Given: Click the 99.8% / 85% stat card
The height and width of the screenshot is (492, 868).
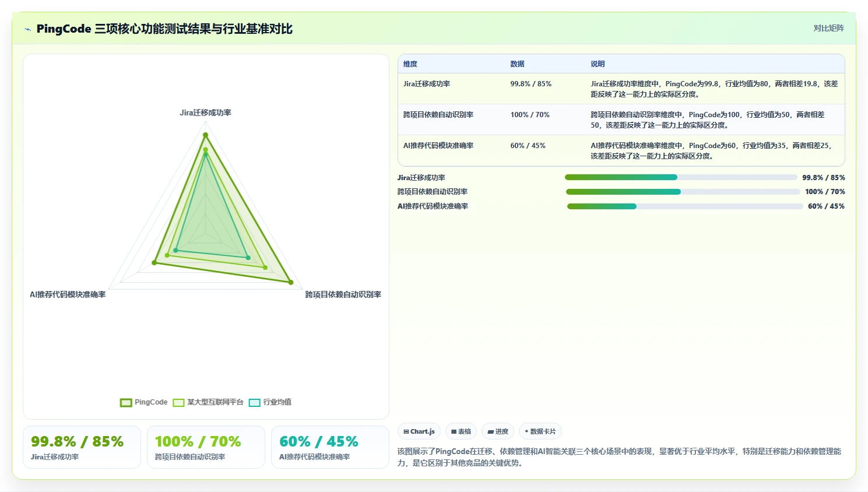Looking at the screenshot, I should pos(82,447).
